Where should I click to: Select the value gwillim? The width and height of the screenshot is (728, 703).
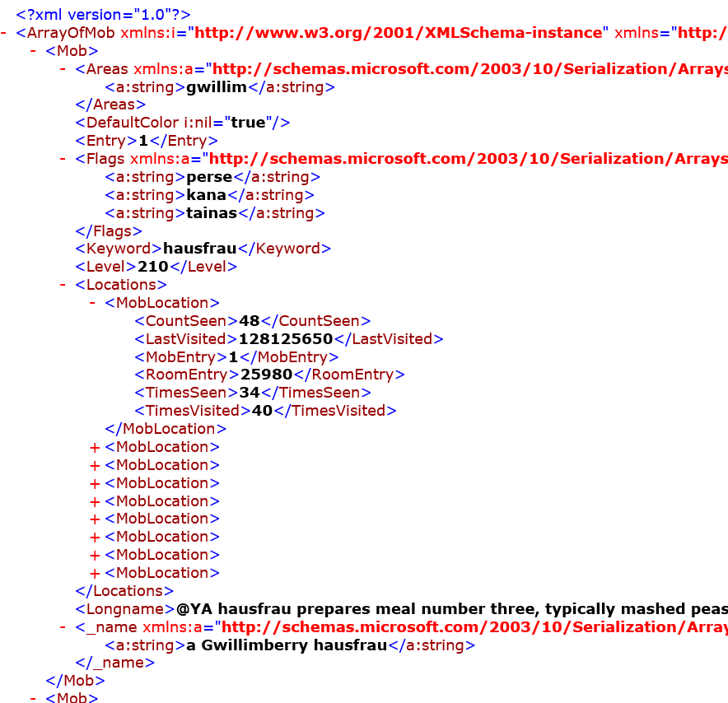(217, 87)
